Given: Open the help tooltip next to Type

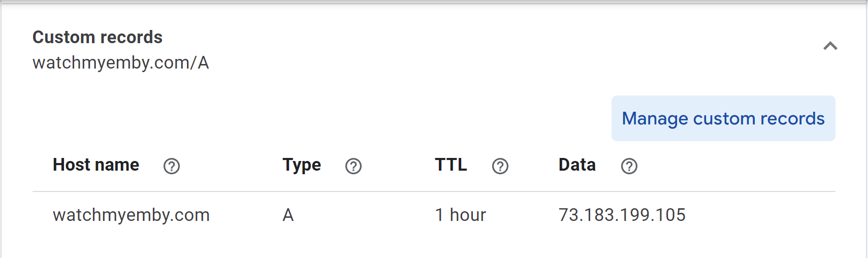Looking at the screenshot, I should (353, 166).
